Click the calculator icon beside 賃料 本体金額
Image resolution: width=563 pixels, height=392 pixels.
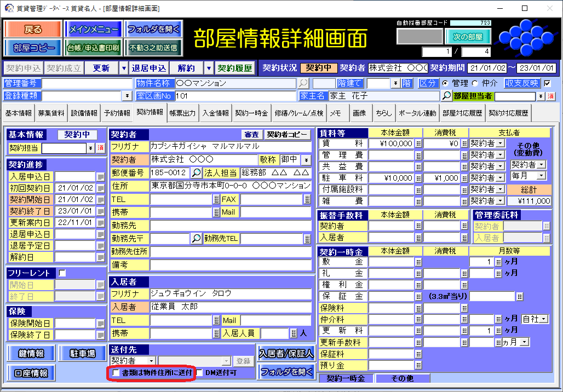point(418,143)
